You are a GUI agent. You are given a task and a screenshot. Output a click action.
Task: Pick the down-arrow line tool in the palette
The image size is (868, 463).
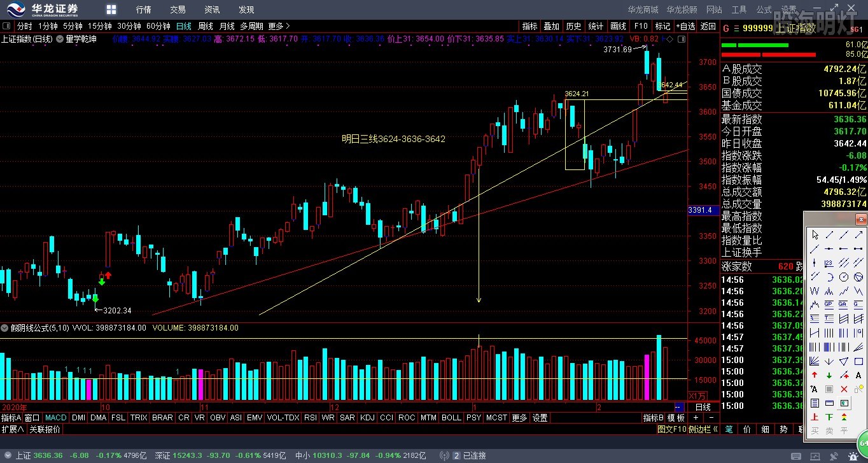[829, 360]
